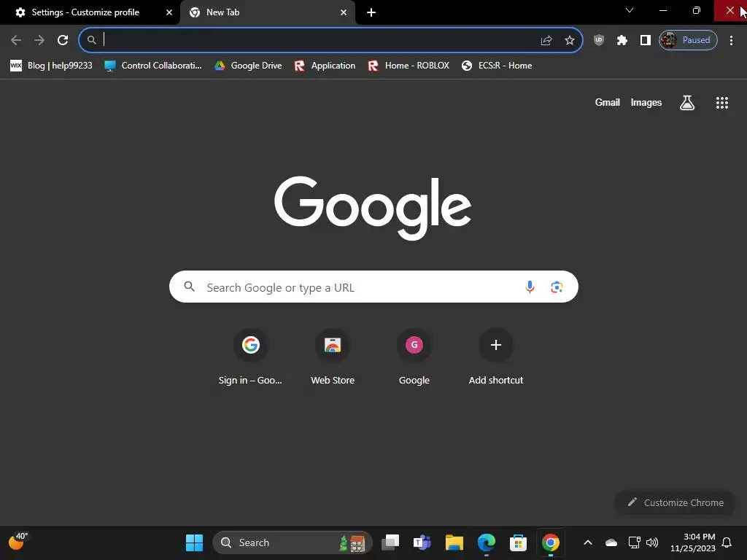Open the ECS:R - Home bookmark
The image size is (747, 560).
[x=497, y=66]
